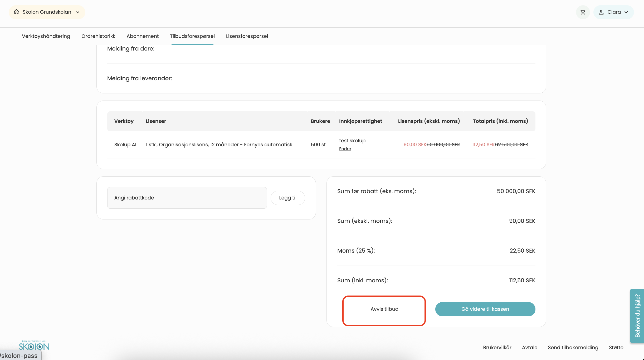Focus the Angi rabattkode input field
The height and width of the screenshot is (360, 644).
click(x=187, y=198)
